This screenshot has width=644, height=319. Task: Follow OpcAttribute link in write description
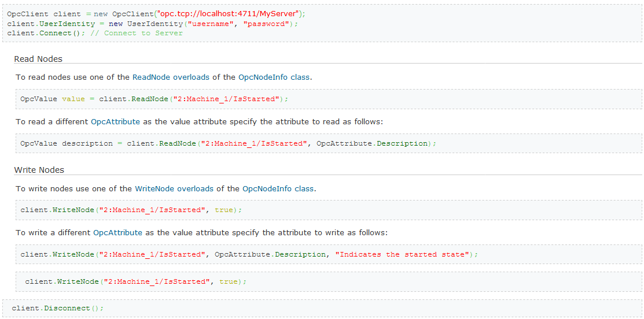[118, 232]
